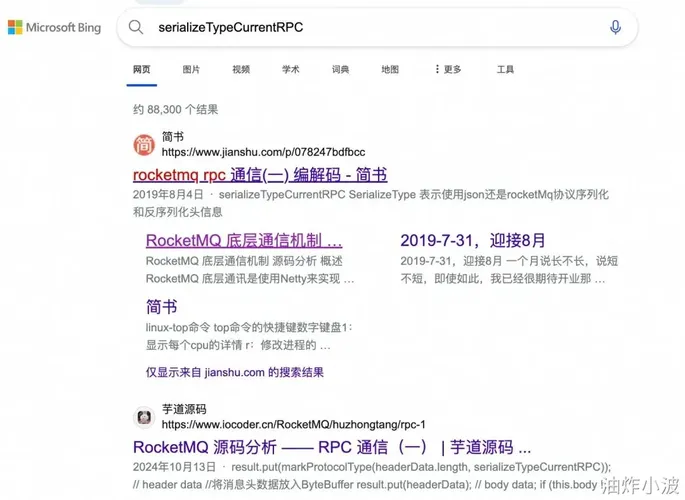Screen dimensions: 685x500
Task: Select the 网页 tab
Action: pyautogui.click(x=142, y=69)
